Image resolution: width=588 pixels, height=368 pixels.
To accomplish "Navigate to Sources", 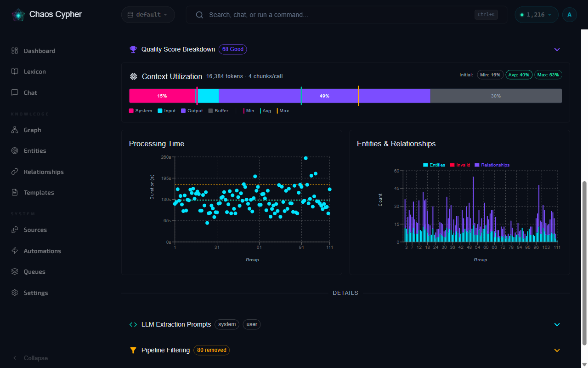I will point(35,230).
